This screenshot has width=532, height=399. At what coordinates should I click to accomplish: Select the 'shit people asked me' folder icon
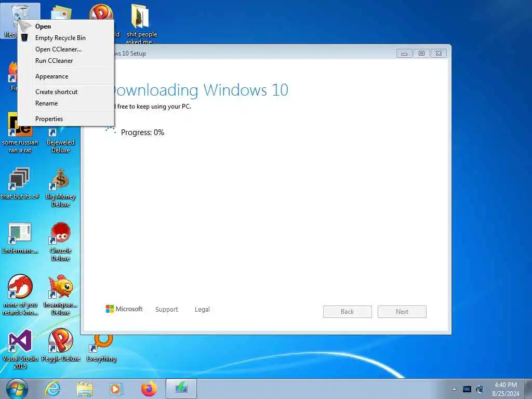tap(141, 24)
